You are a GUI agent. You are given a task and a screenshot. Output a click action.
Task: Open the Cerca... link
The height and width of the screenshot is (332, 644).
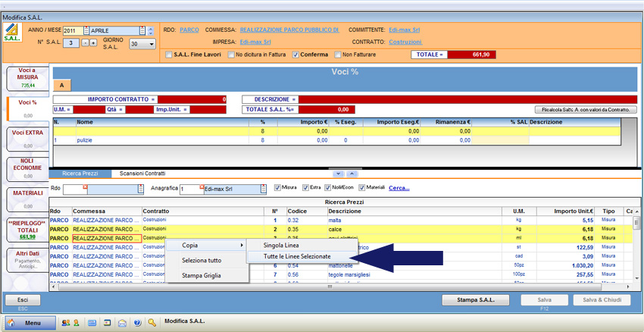pyautogui.click(x=399, y=188)
